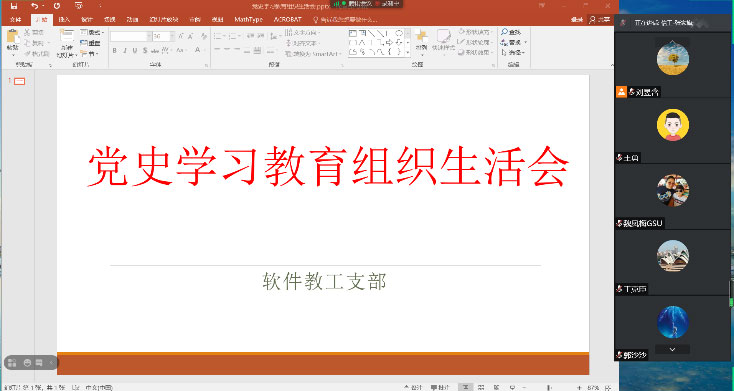Open the MathType ribbon tab

[248, 20]
